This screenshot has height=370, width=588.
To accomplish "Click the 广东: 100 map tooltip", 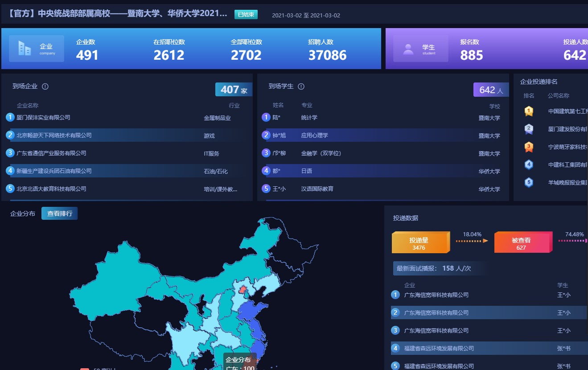I will pos(240,362).
